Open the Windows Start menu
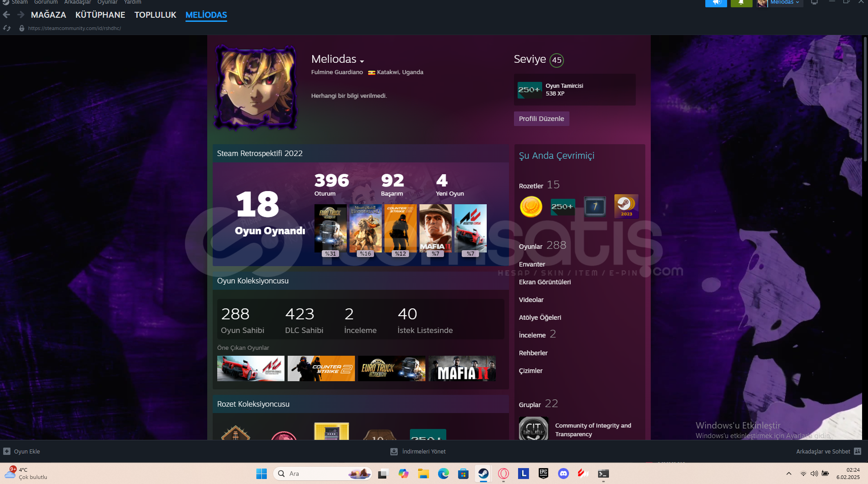This screenshot has height=484, width=868. pyautogui.click(x=261, y=474)
